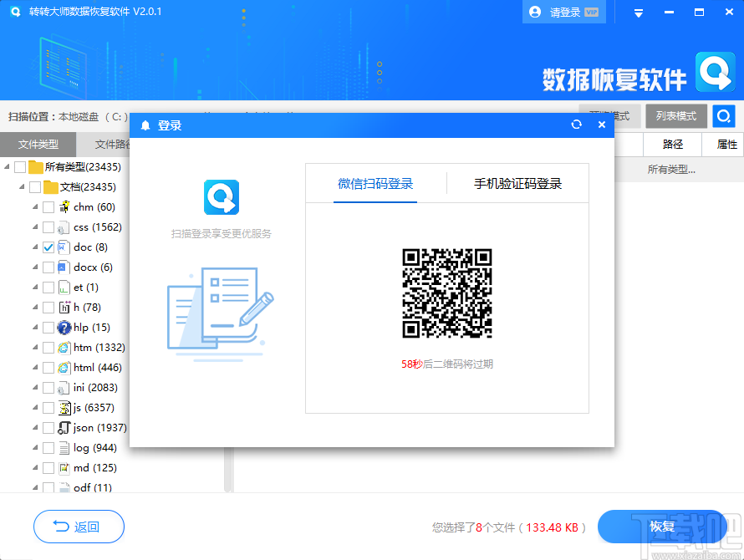Collapse the documents tree node

(x=22, y=186)
